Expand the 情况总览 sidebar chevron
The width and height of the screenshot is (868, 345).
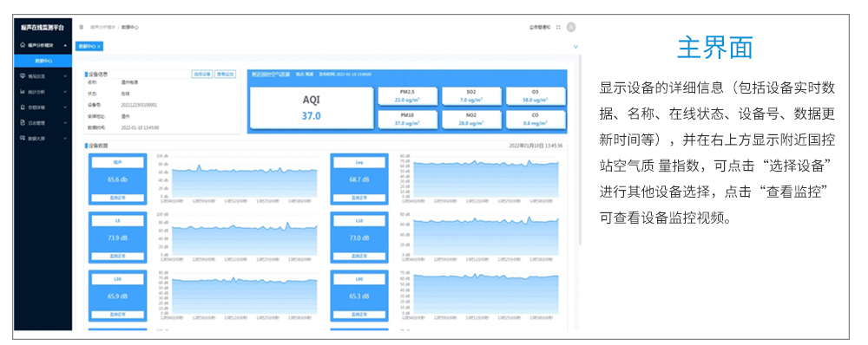coord(65,75)
